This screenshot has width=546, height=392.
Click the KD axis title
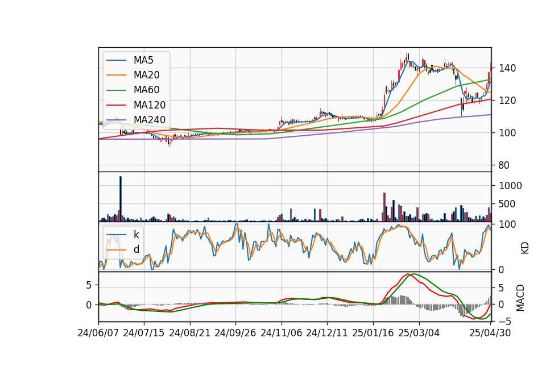(525, 248)
